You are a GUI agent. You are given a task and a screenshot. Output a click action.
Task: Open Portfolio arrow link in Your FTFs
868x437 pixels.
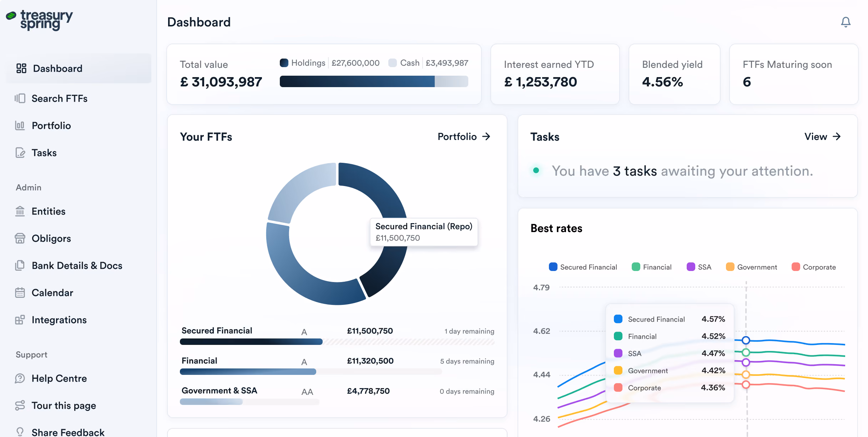click(x=464, y=136)
